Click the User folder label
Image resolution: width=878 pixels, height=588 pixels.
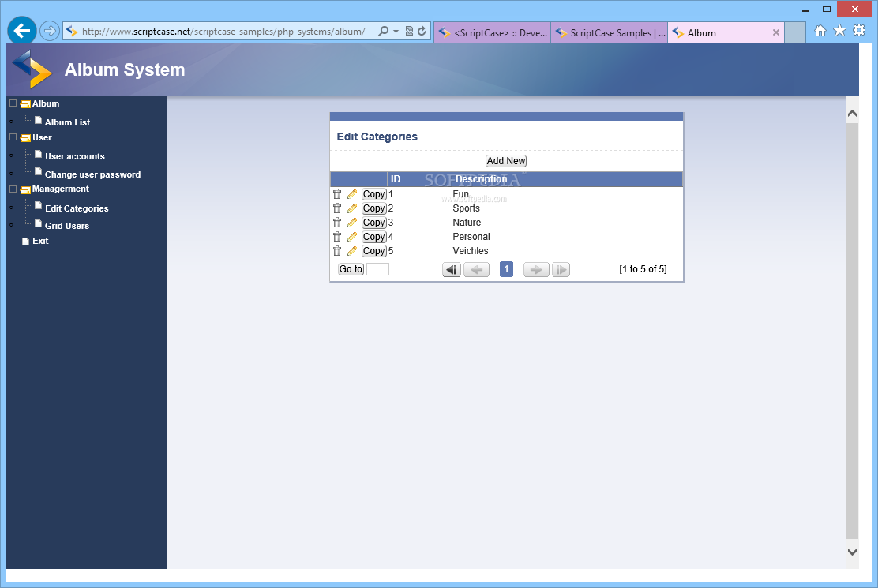coord(42,137)
